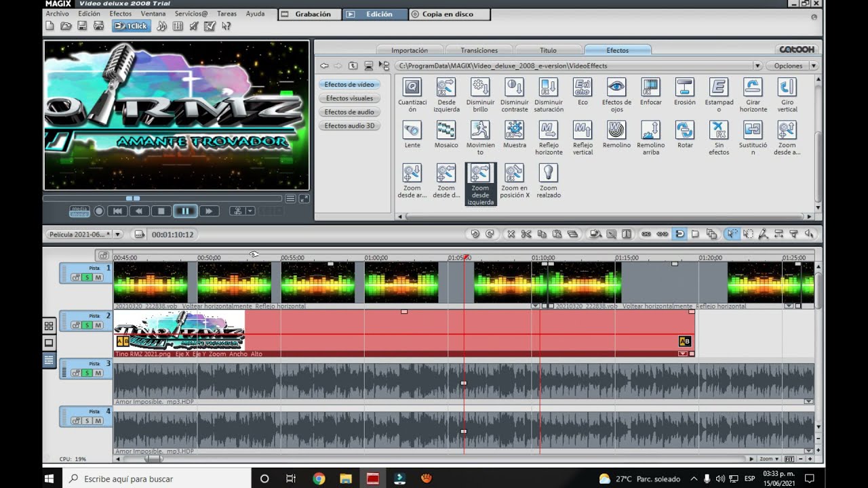Select Efectos visuales category

pyautogui.click(x=349, y=98)
